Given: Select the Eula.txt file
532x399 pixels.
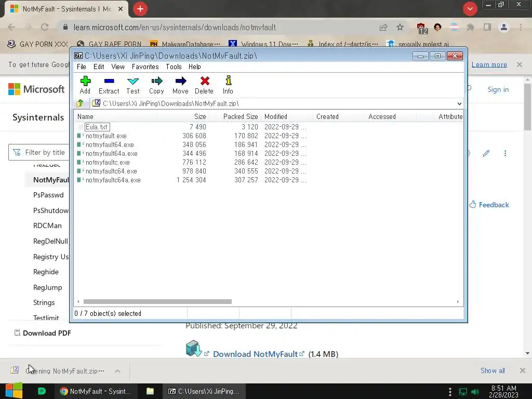Looking at the screenshot, I should pyautogui.click(x=97, y=127).
